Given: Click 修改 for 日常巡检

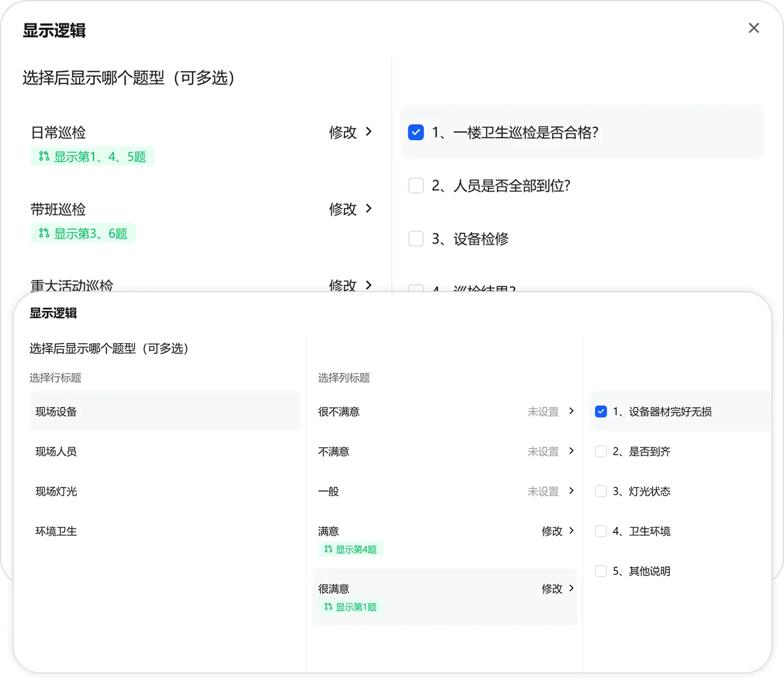Looking at the screenshot, I should [x=343, y=132].
